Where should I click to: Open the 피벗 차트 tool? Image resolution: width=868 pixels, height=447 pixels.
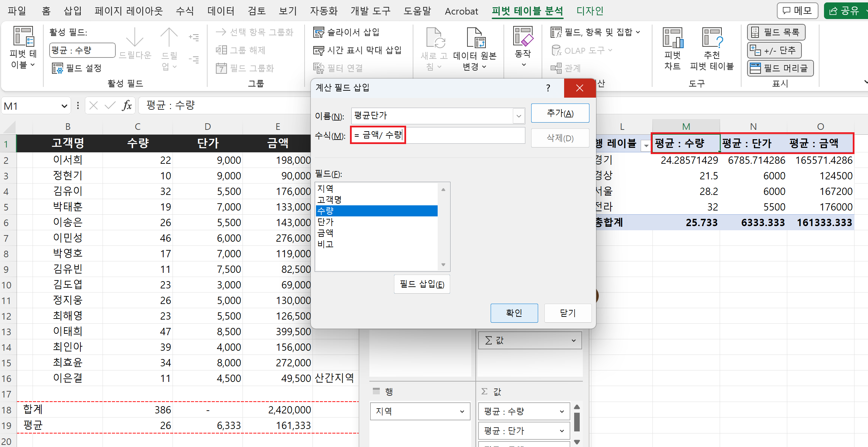(x=673, y=38)
